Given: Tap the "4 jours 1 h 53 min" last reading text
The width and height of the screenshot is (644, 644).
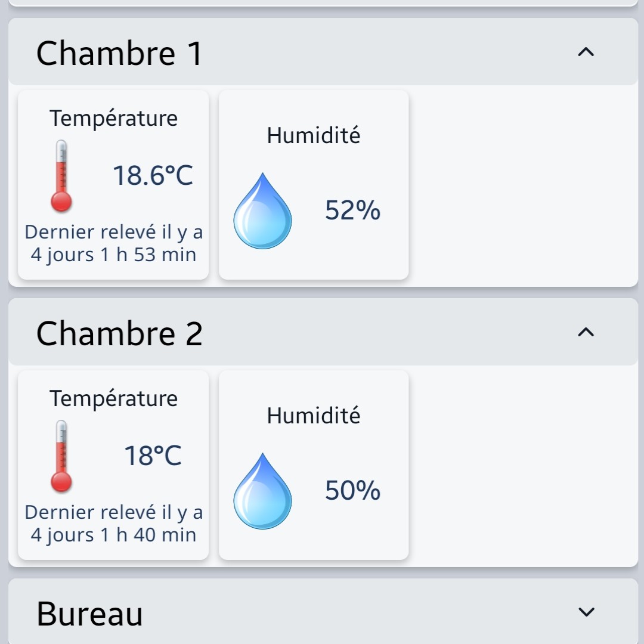Looking at the screenshot, I should 113,255.
